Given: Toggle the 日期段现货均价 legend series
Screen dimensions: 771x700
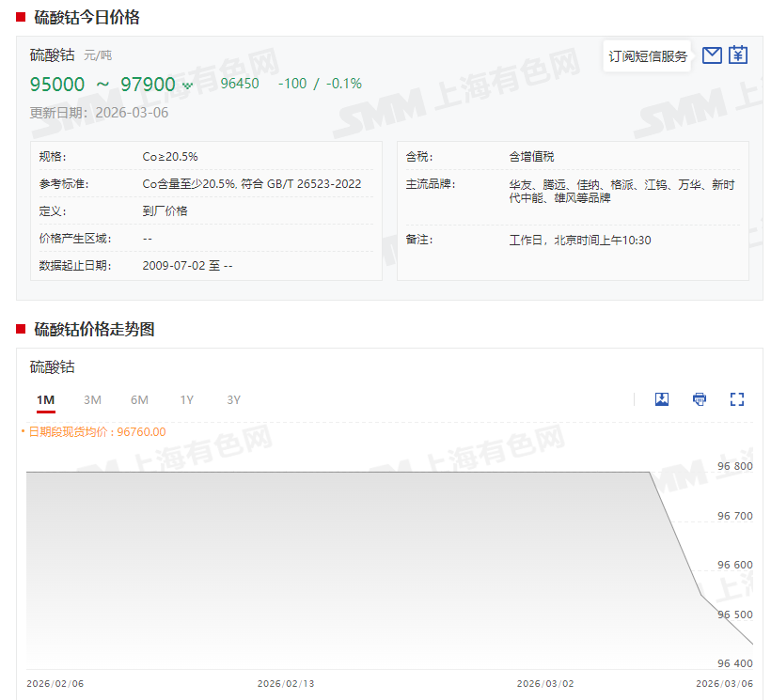Looking at the screenshot, I should 94,432.
